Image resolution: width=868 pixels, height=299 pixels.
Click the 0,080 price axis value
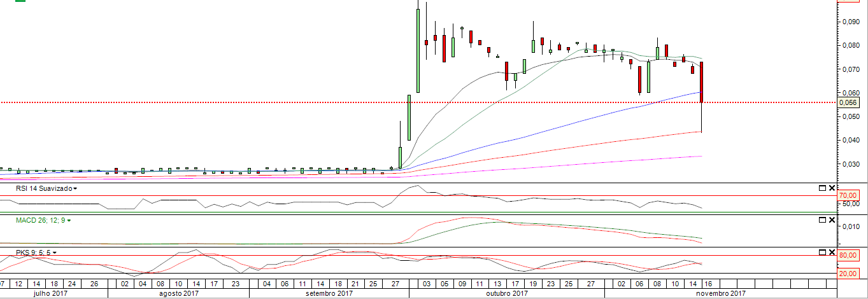tap(850, 45)
